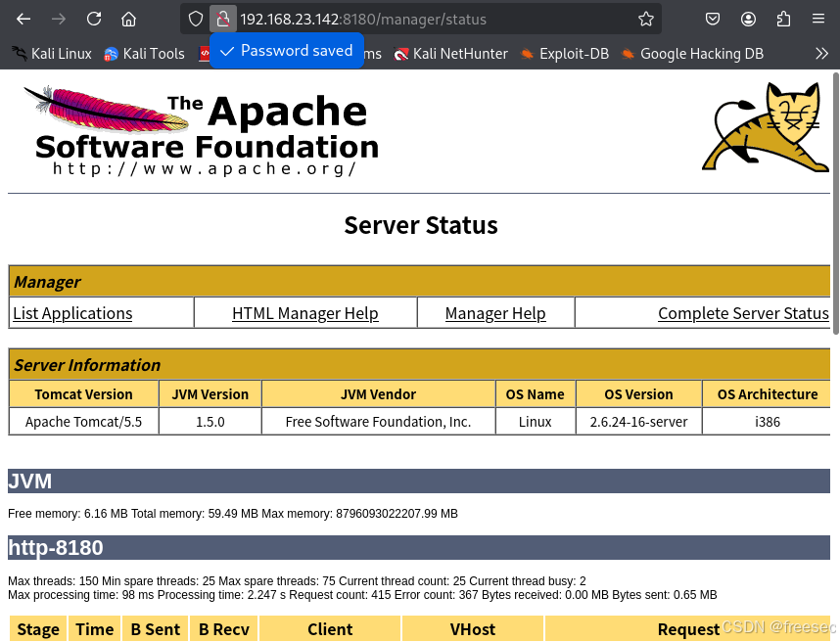Screen dimensions: 840x642
Task: Click the OS Version column header
Action: pos(638,394)
